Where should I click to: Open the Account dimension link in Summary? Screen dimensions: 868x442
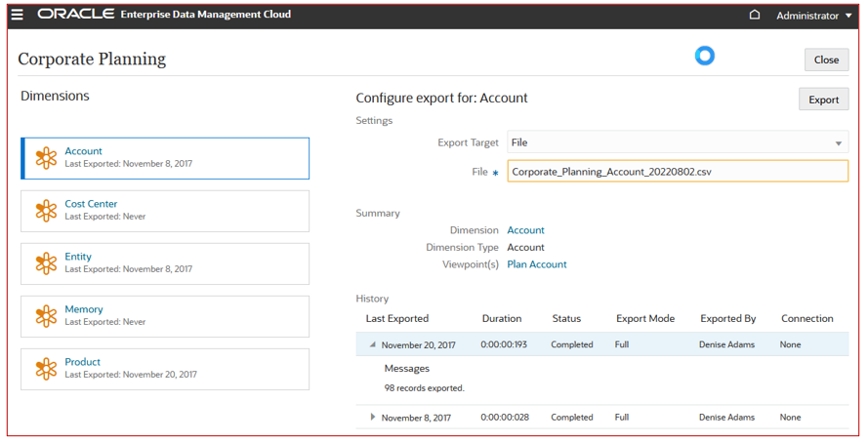coord(525,230)
